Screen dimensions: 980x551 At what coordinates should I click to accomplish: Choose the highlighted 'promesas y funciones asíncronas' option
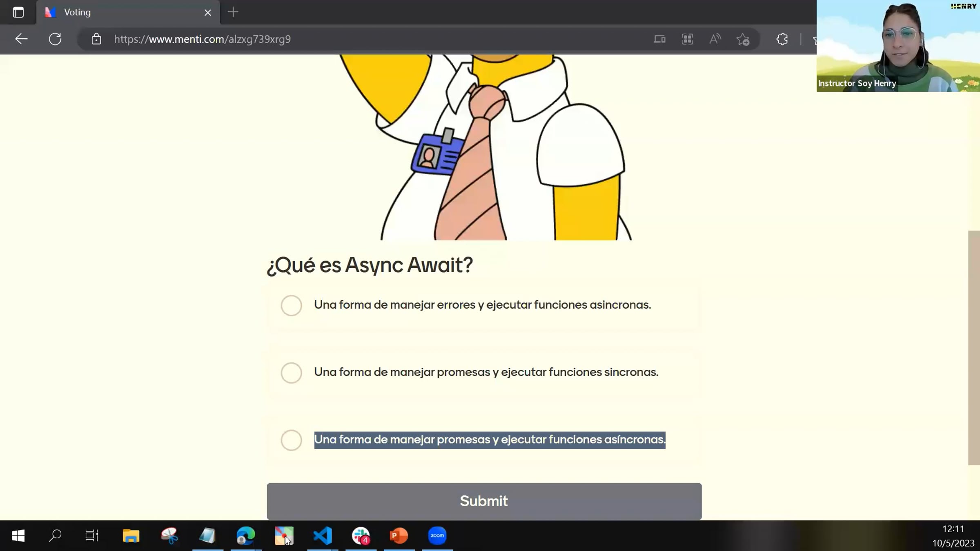point(291,440)
